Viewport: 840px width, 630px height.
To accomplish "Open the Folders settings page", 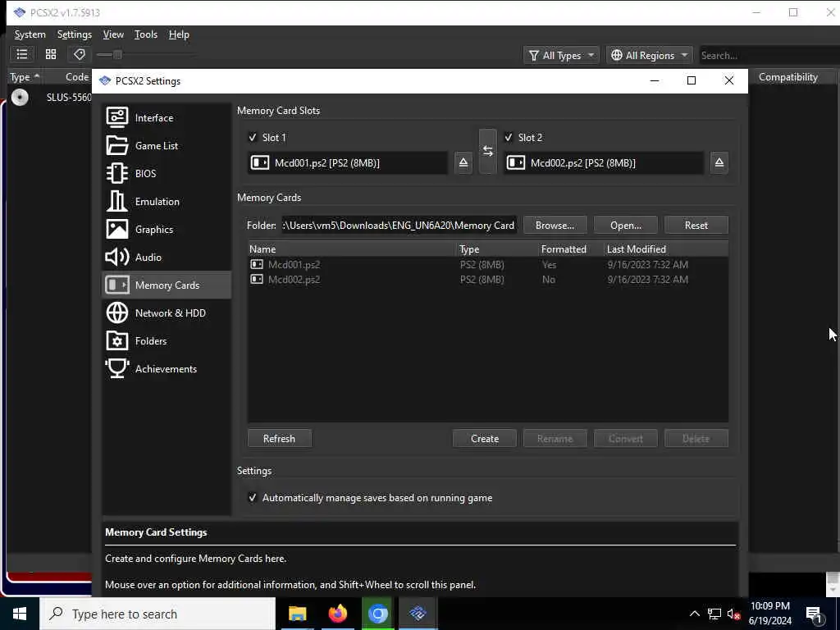I will (167, 340).
